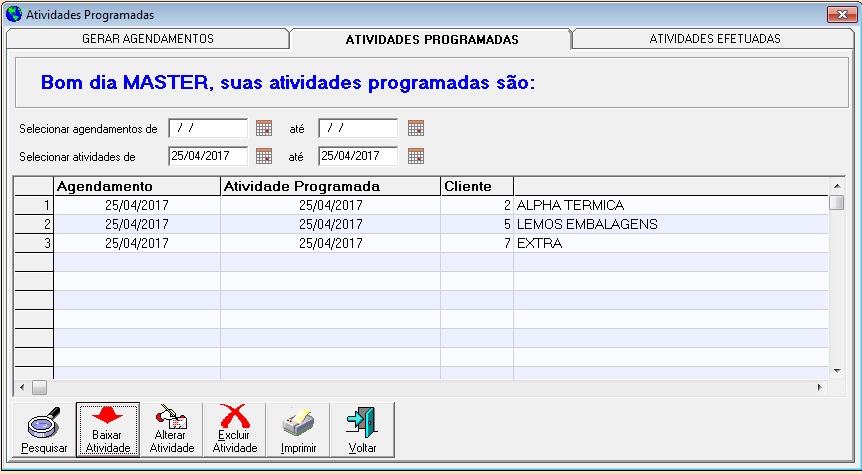The height and width of the screenshot is (474, 862).
Task: Click the grid's horizontal scrollbar right arrow
Action: (820, 387)
